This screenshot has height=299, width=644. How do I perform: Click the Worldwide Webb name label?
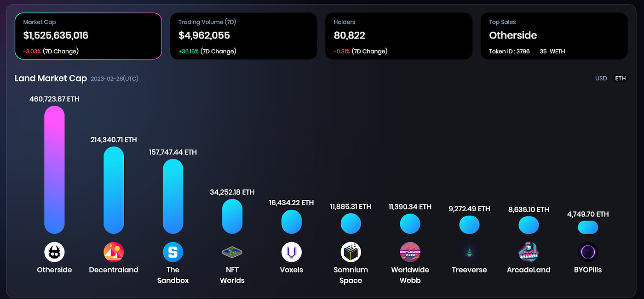pos(410,275)
